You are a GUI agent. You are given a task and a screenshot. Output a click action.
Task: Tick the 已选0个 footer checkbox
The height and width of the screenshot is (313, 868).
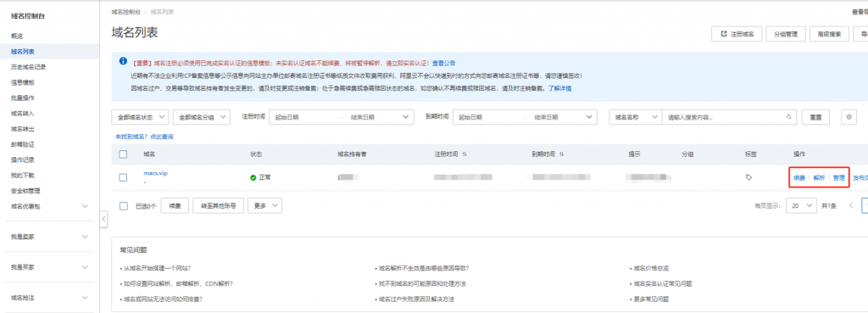[x=123, y=205]
